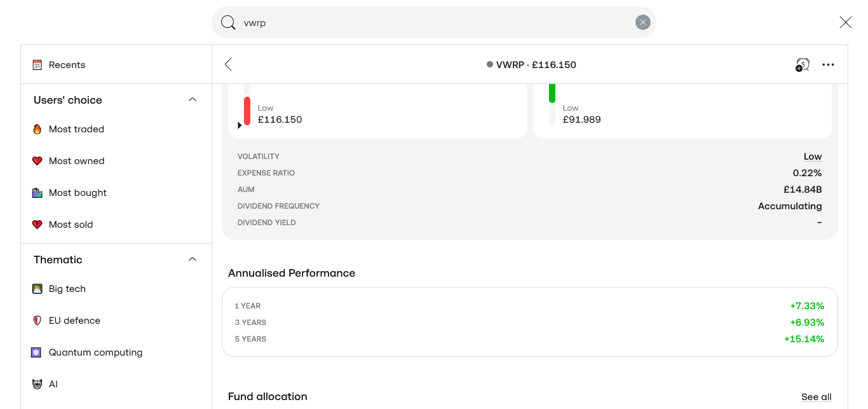Select the Low £91.989 value
868x409 pixels.
pyautogui.click(x=581, y=120)
